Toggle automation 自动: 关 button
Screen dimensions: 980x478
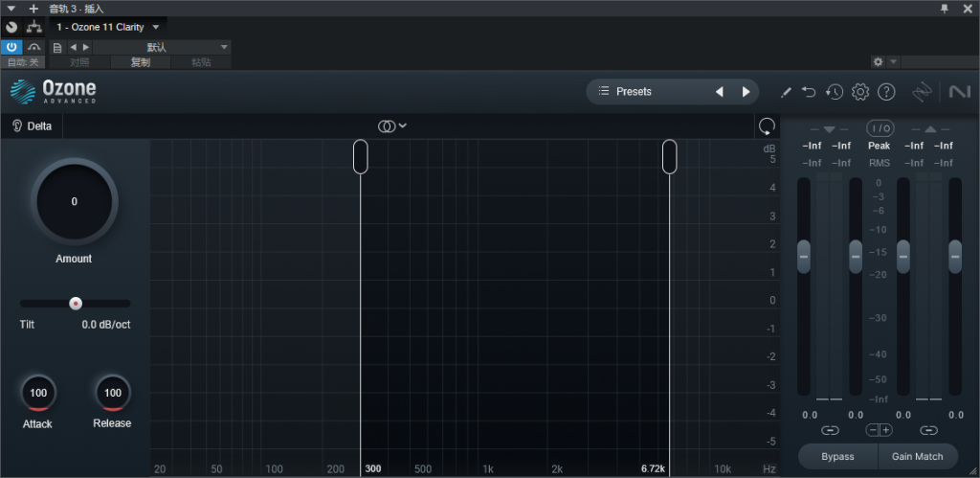[x=23, y=62]
